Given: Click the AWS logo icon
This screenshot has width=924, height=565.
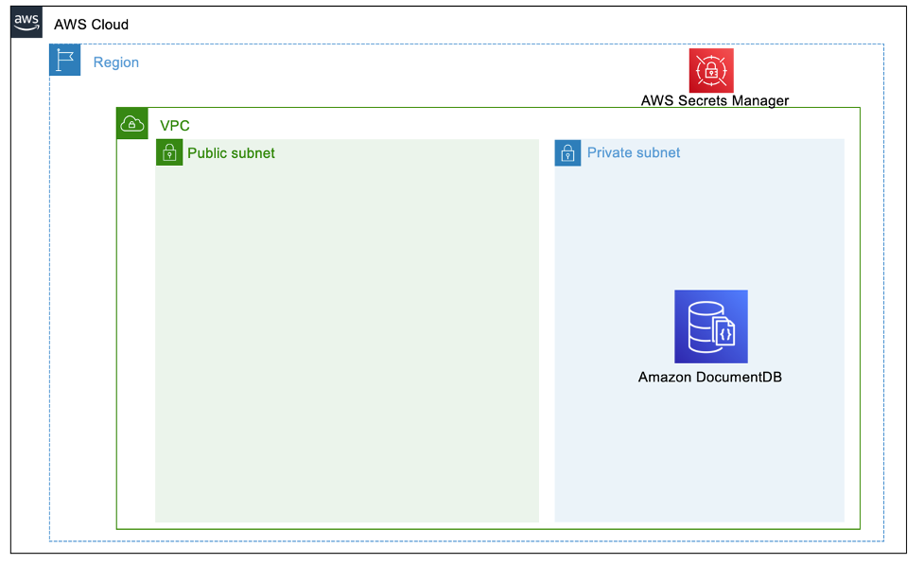Looking at the screenshot, I should pos(26,22).
